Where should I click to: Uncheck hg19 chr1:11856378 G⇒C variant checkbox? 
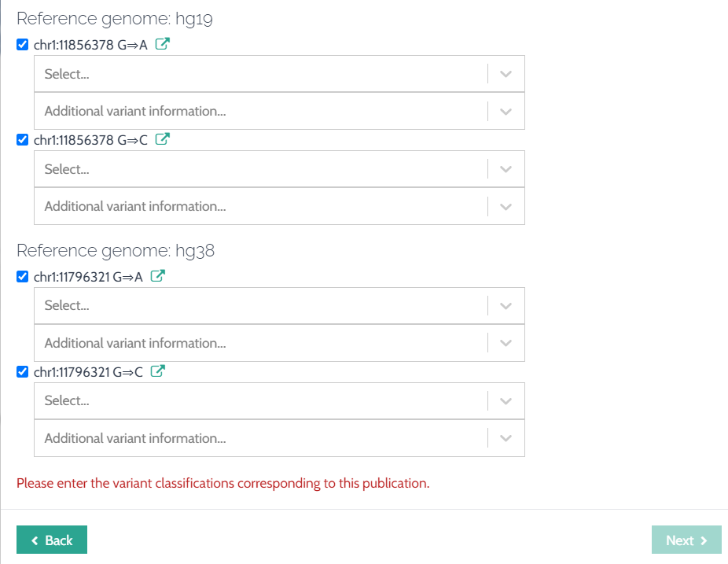click(23, 140)
